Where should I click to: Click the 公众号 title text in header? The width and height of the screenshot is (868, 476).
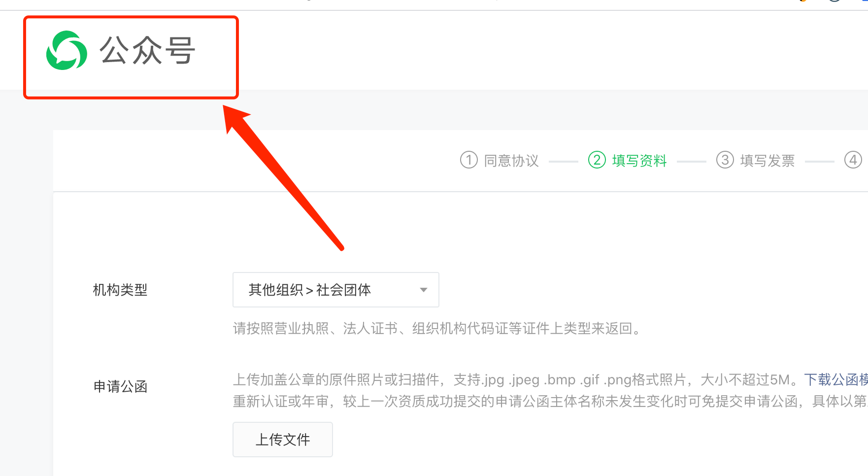[x=147, y=50]
